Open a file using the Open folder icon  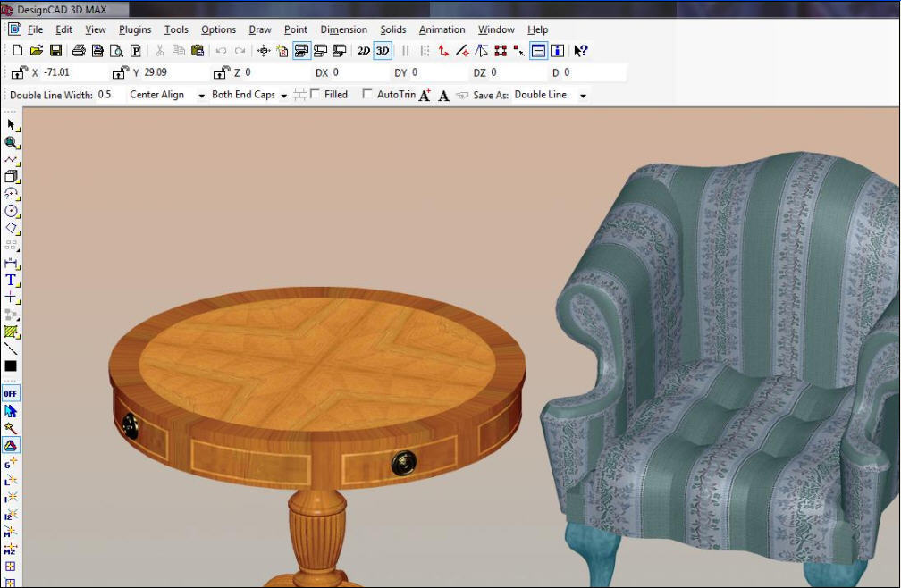[36, 50]
